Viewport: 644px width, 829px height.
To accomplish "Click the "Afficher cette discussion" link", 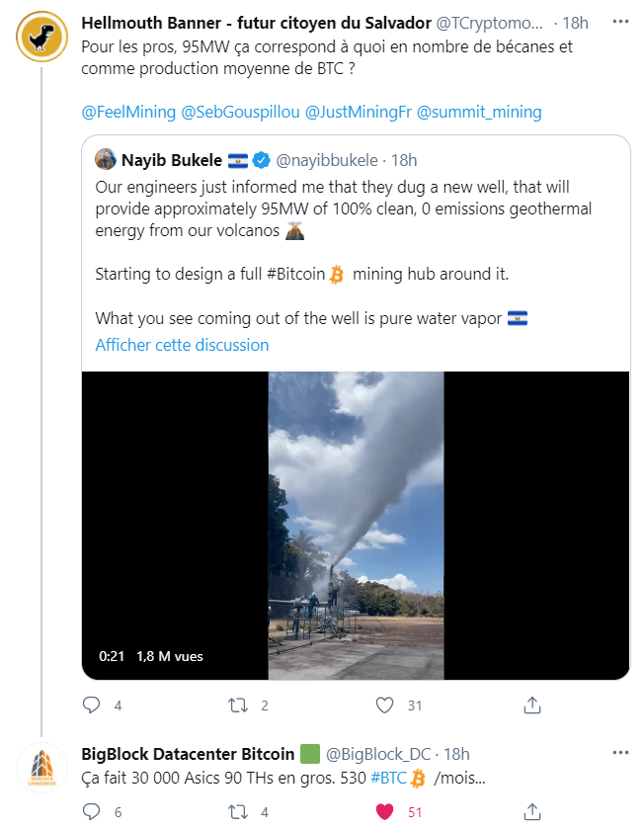I will click(x=182, y=345).
